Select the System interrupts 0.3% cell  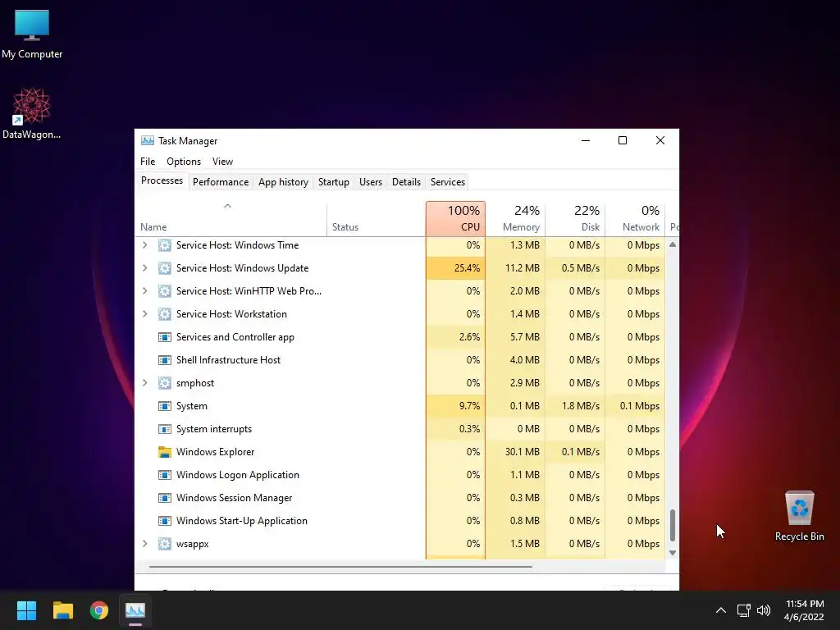tap(456, 429)
